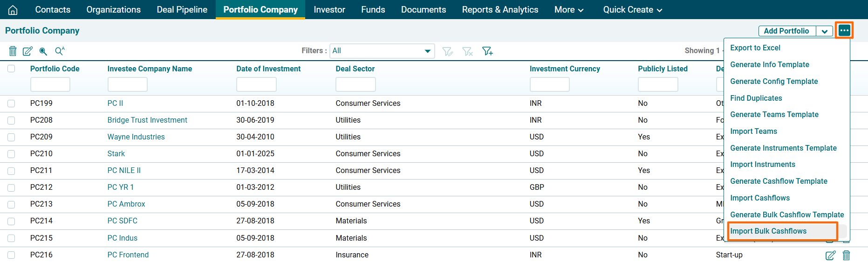Screen dimensions: 868x263
Task: Open the three-dots more options button
Action: click(844, 31)
